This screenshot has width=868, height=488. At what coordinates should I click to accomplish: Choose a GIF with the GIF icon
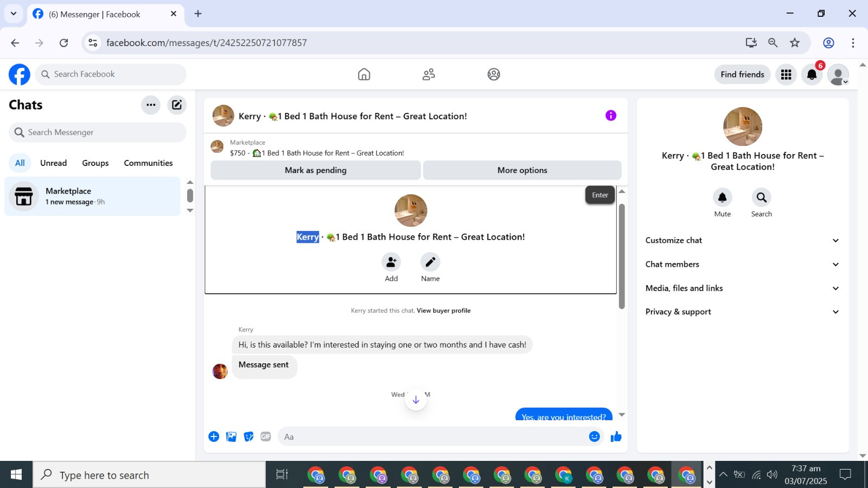click(265, 436)
